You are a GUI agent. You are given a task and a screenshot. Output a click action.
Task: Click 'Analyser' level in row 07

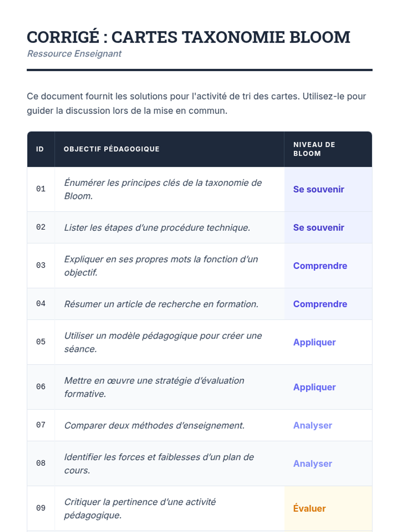[x=313, y=425]
